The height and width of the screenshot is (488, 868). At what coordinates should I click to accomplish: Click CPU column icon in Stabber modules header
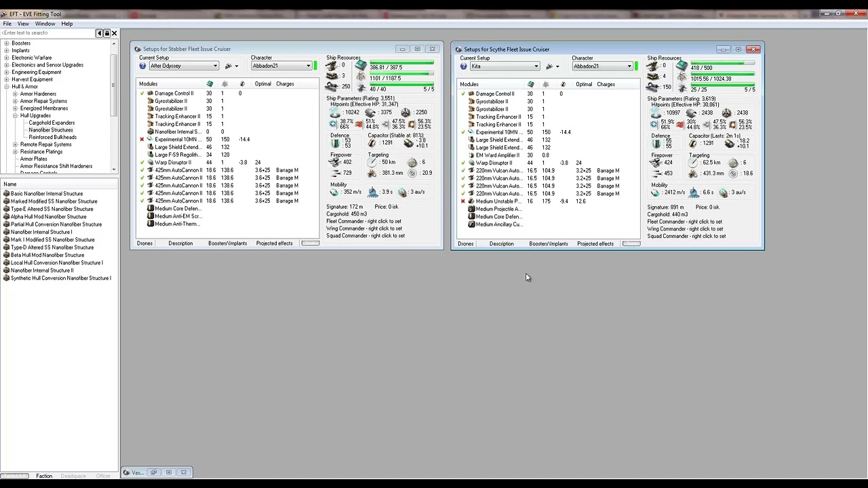[210, 84]
